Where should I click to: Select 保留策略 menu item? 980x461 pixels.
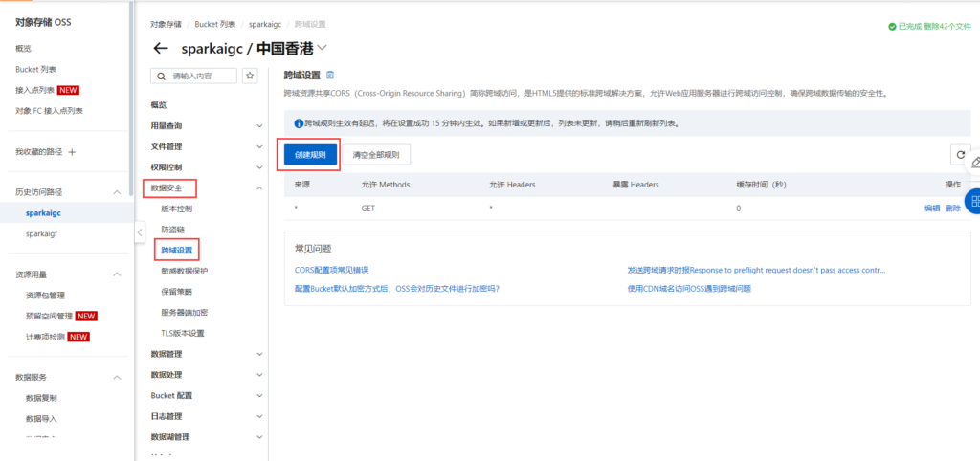click(x=176, y=292)
